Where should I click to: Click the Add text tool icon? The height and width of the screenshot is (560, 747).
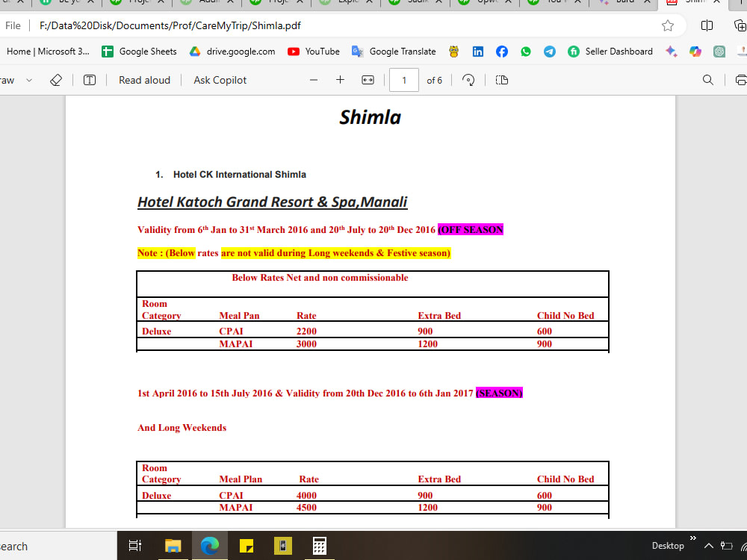tap(90, 80)
